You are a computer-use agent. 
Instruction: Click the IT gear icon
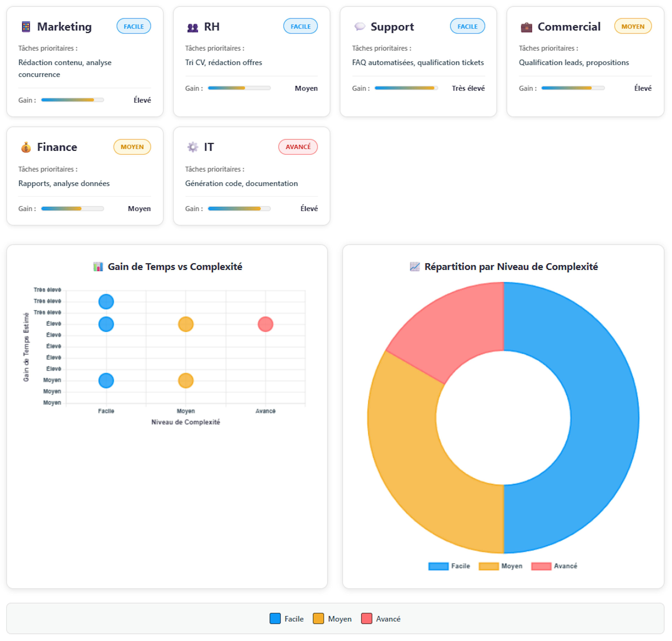tap(193, 147)
